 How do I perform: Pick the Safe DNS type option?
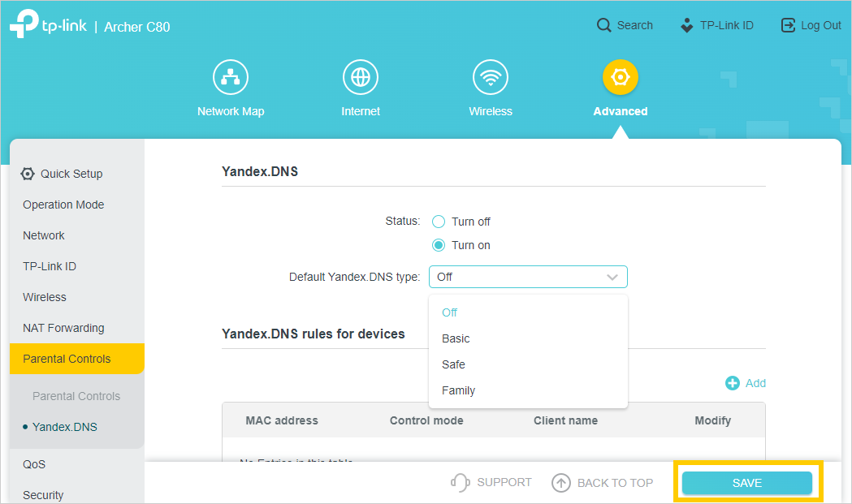click(x=453, y=364)
